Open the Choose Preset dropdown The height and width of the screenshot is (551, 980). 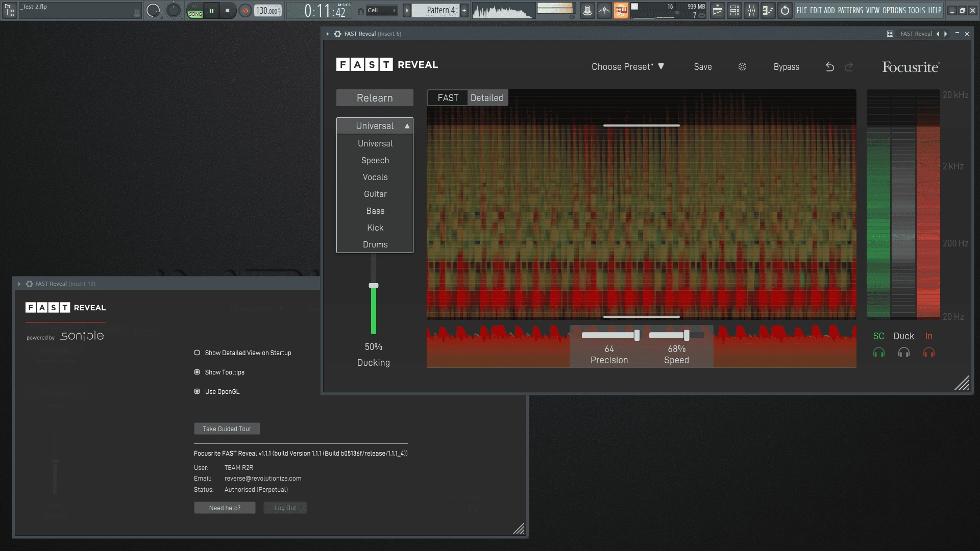point(628,67)
